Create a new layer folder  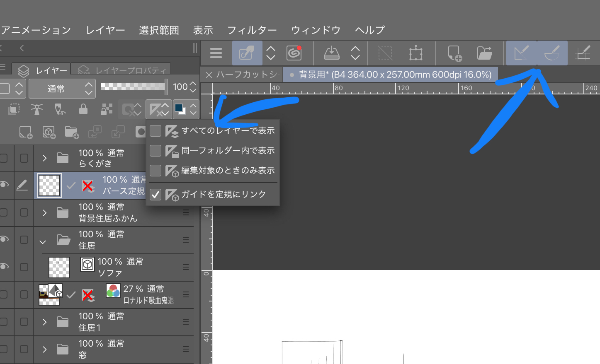tap(72, 133)
